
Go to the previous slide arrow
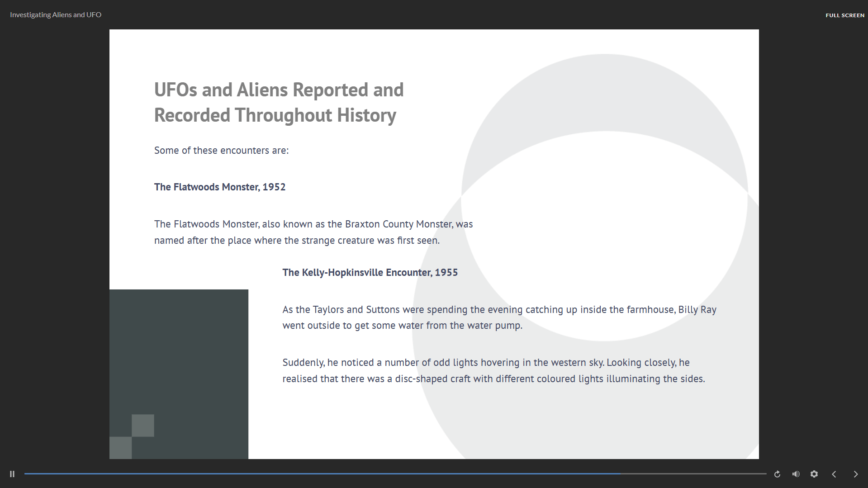point(834,474)
